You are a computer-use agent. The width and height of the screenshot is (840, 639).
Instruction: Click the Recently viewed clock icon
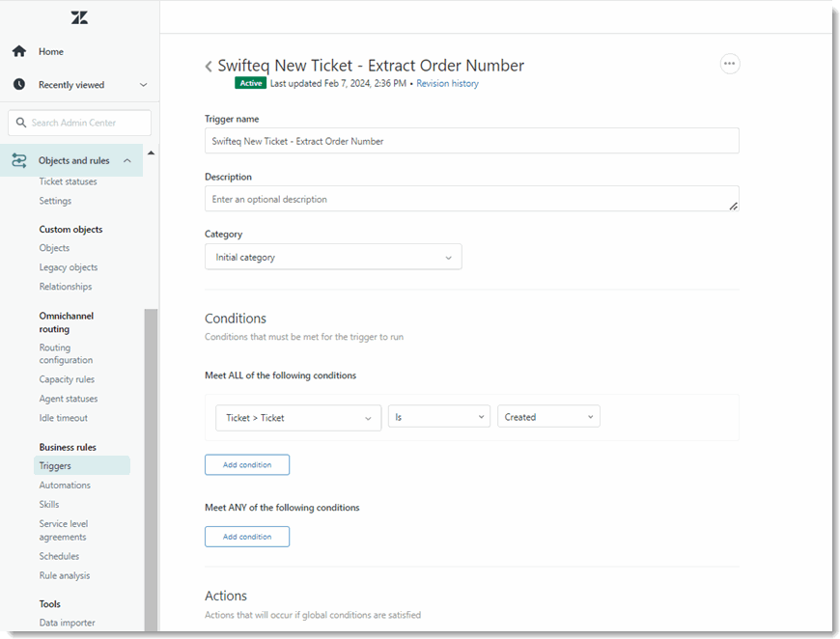point(18,84)
